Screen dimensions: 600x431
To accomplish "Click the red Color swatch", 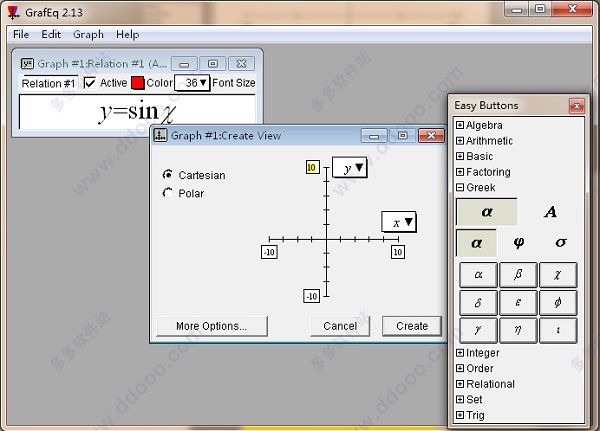I will tap(138, 83).
